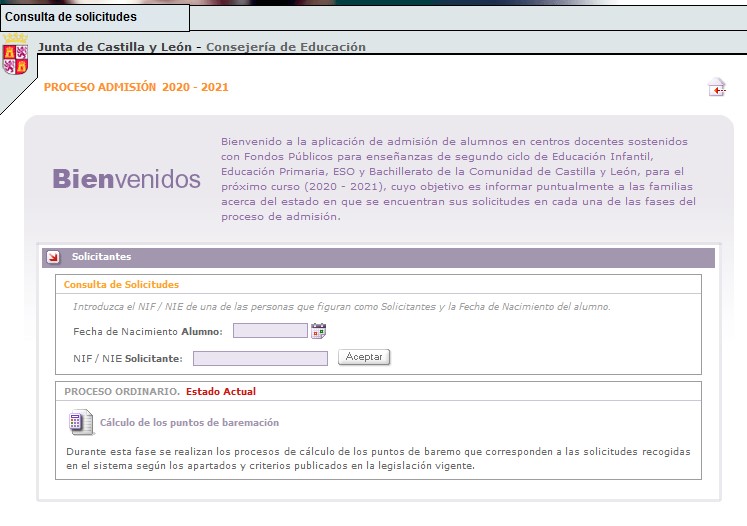
Task: Click the Bienvenidos heading
Action: pos(126,179)
